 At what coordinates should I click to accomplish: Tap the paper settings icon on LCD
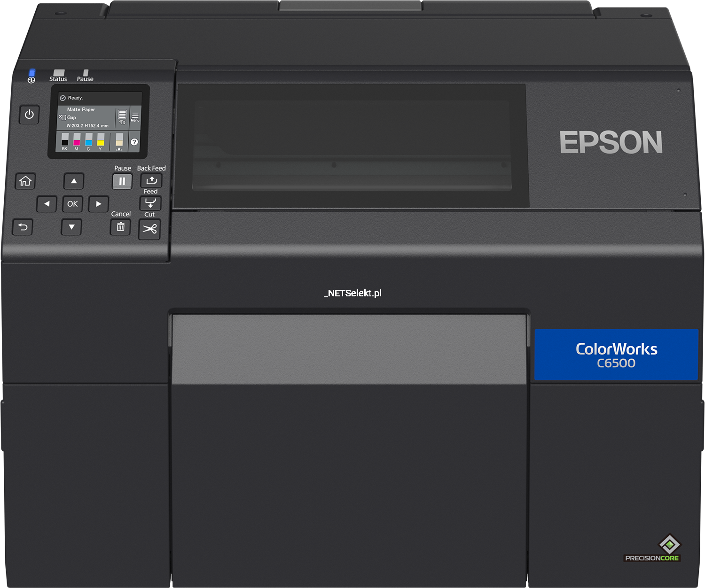(x=122, y=117)
